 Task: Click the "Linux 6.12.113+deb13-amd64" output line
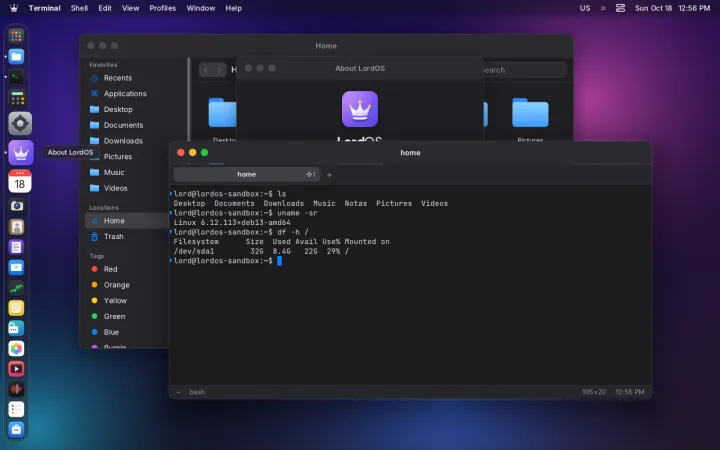click(x=232, y=223)
